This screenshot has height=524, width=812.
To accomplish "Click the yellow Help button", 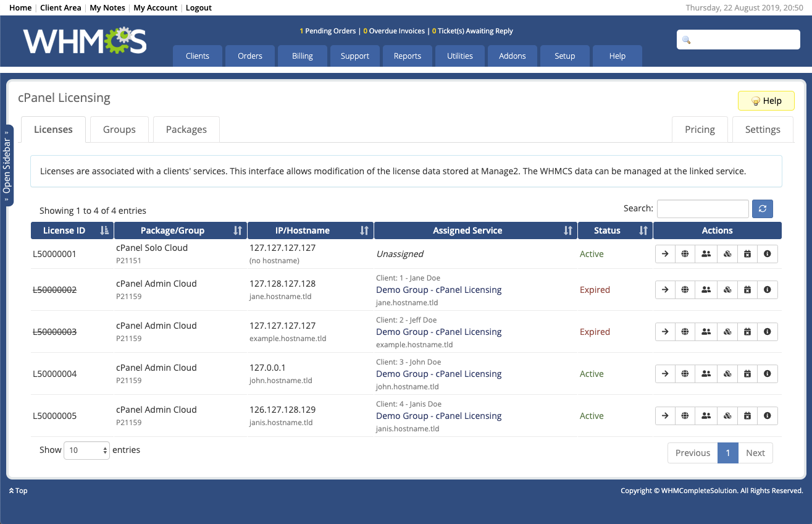I will tap(766, 101).
